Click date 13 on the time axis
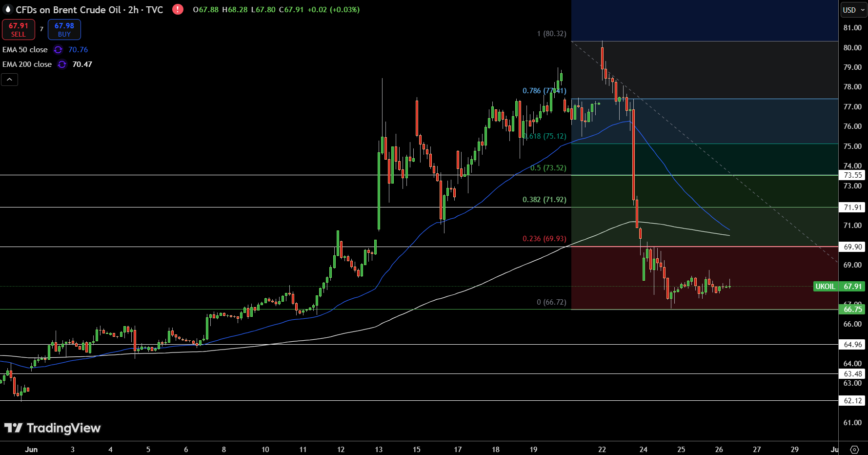Image resolution: width=868 pixels, height=455 pixels. coord(379,450)
